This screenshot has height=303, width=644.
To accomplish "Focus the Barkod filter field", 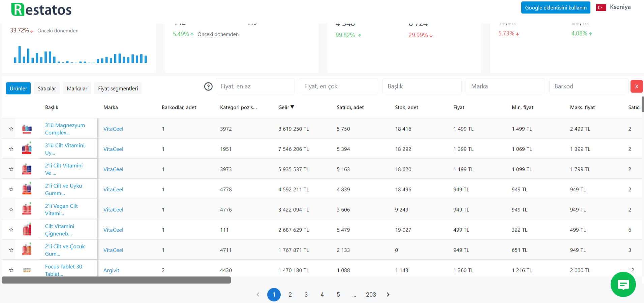I will (x=589, y=87).
